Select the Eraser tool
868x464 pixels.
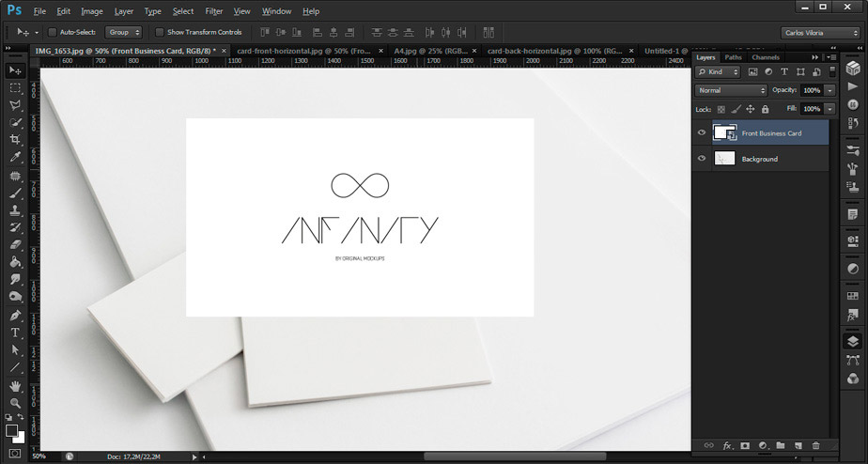pyautogui.click(x=15, y=245)
